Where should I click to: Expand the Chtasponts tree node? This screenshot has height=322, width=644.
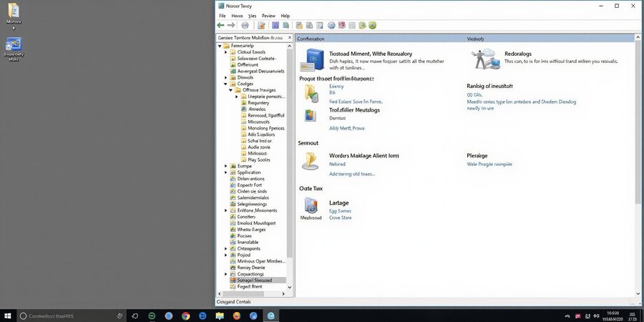click(226, 248)
